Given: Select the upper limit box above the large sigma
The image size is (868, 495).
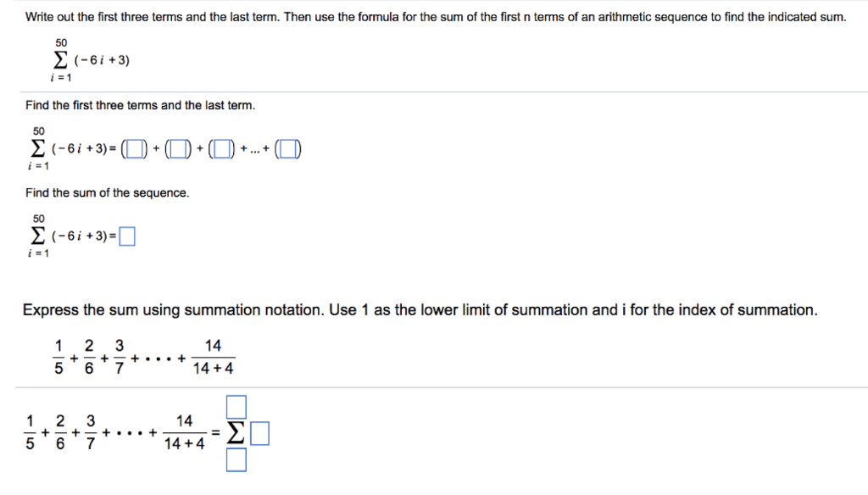Looking at the screenshot, I should point(236,407).
